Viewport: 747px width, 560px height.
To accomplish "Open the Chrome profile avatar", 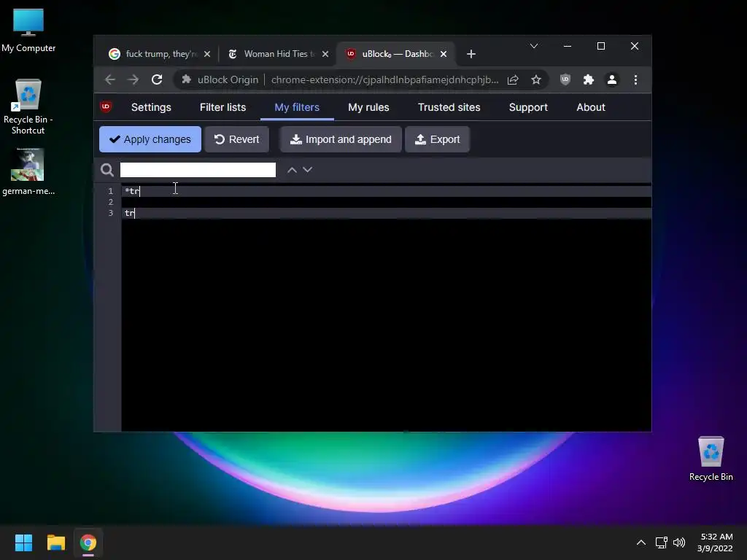I will (x=612, y=79).
